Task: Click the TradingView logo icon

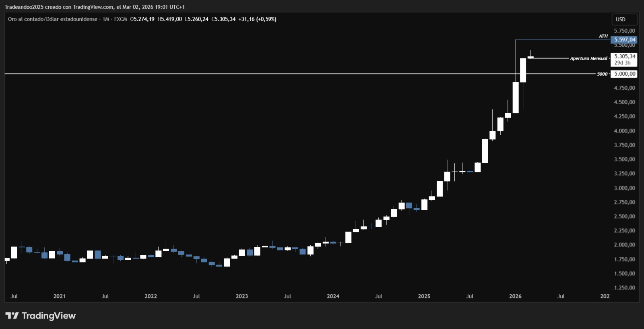Action: tap(12, 316)
